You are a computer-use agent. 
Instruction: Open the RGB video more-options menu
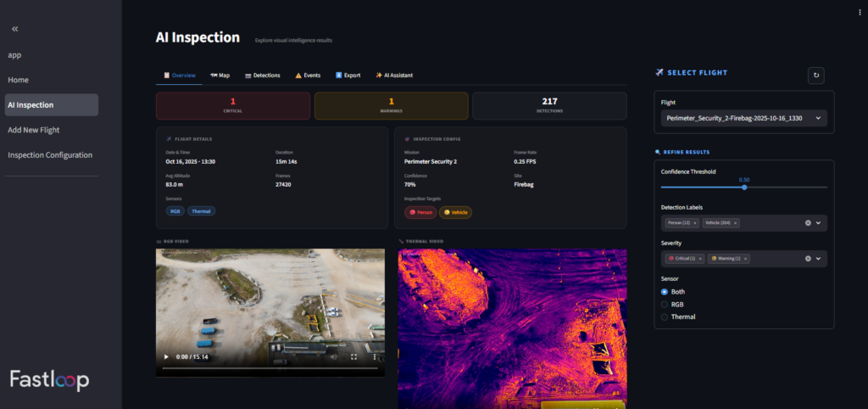pyautogui.click(x=375, y=357)
